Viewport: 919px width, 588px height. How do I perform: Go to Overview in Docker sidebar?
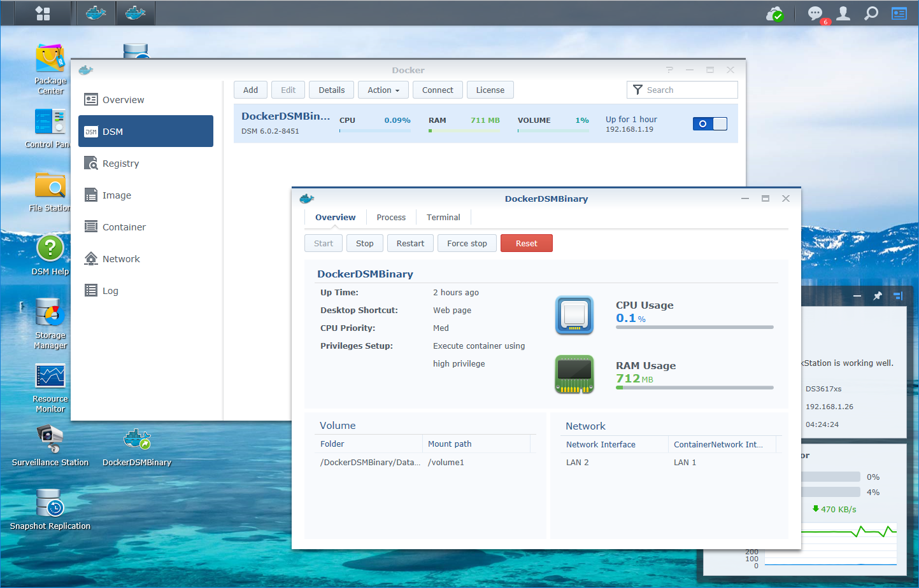pyautogui.click(x=146, y=99)
